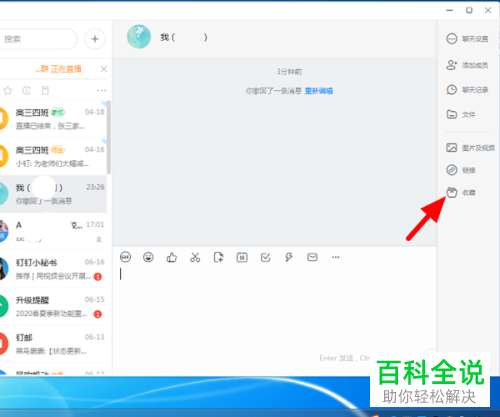Click 重新编辑 re-edit link
500x417 pixels.
pos(319,91)
